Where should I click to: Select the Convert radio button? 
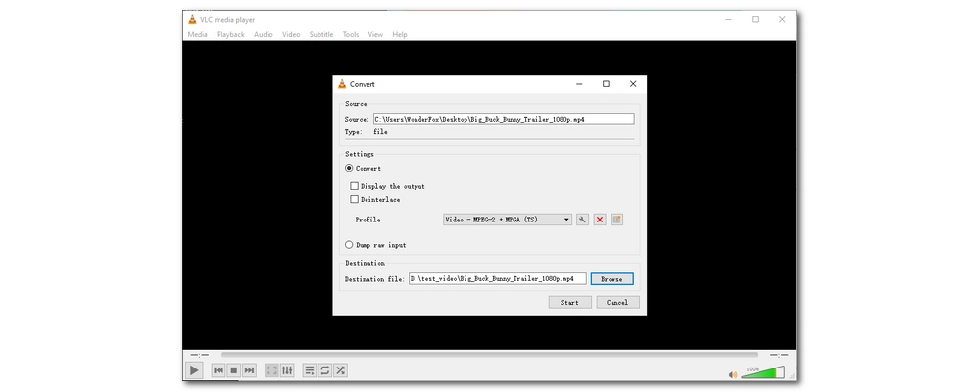coord(349,169)
